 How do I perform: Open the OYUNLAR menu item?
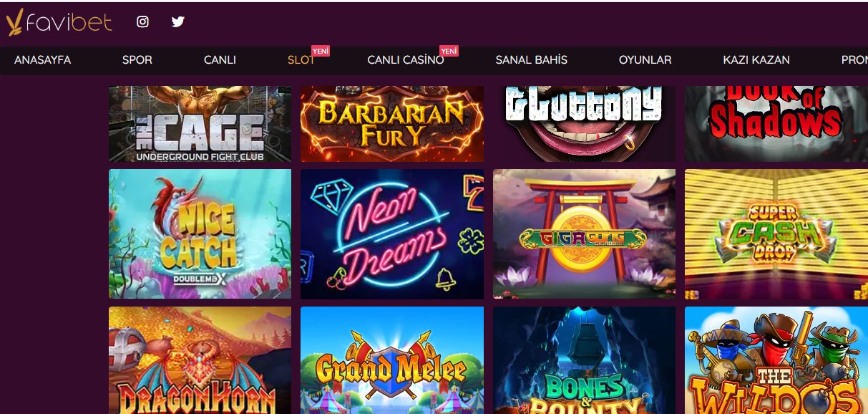coord(645,60)
